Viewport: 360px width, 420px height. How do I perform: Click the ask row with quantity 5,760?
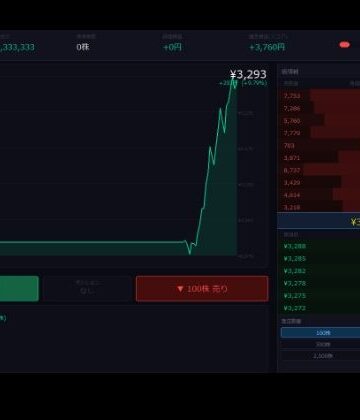tap(319, 121)
